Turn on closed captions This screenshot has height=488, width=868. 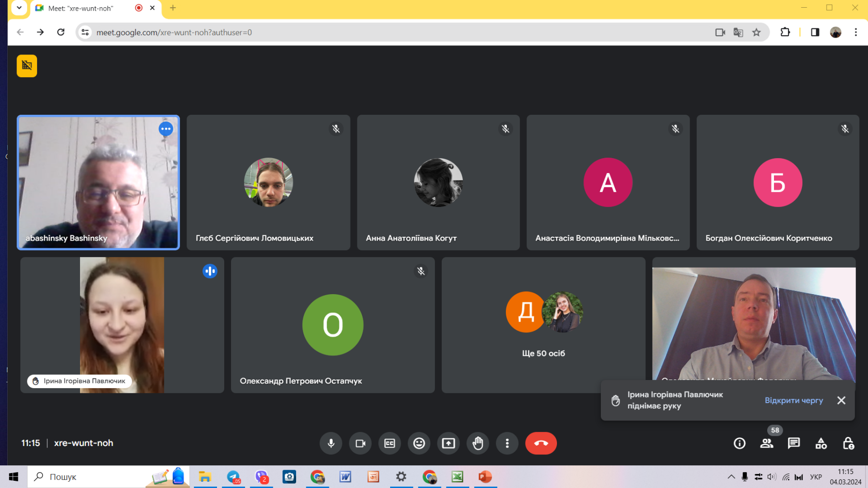click(x=390, y=443)
